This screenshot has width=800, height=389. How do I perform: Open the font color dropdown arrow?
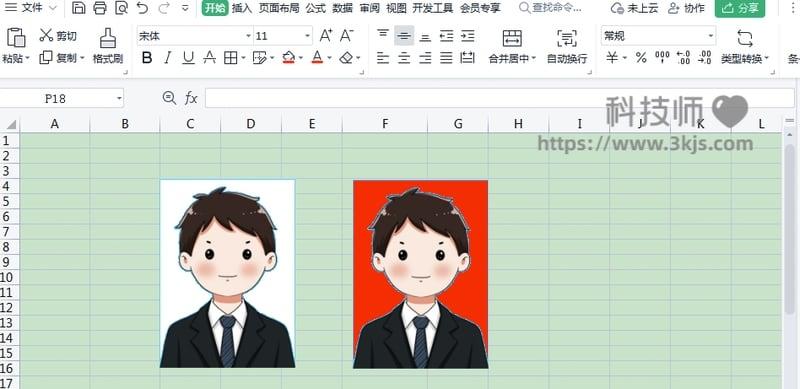(x=330, y=58)
